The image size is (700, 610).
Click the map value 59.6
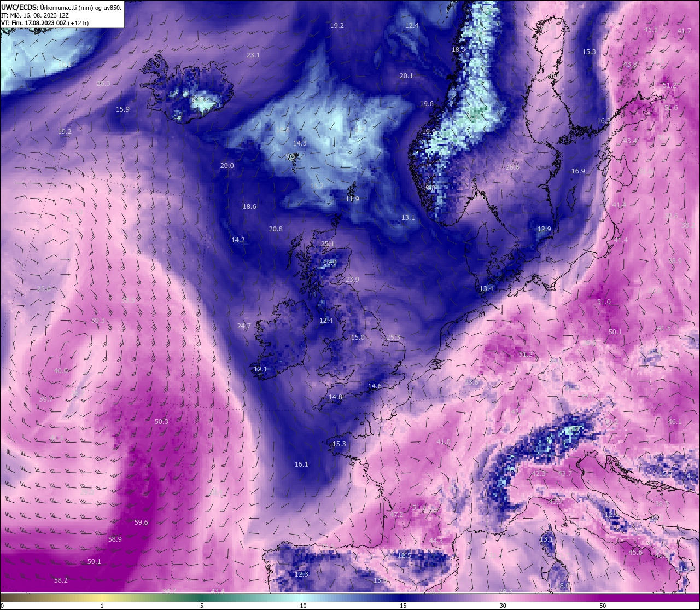[x=141, y=522]
